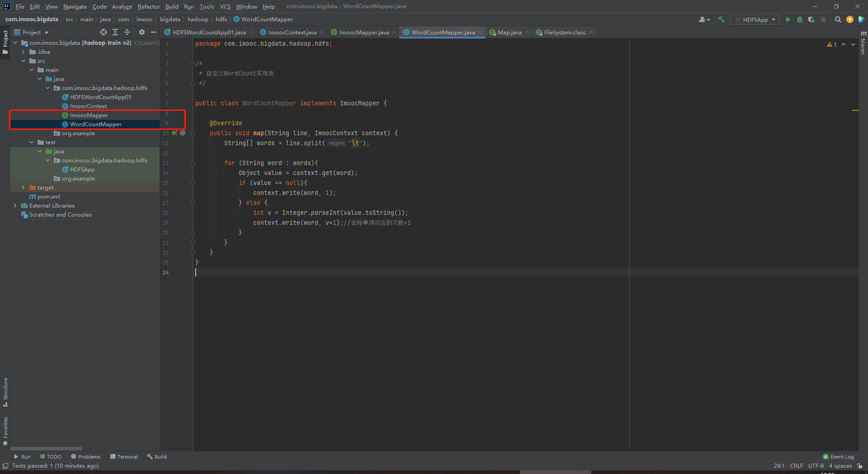Viewport: 868px width, 474px height.
Task: Open the Refactor menu
Action: [149, 6]
